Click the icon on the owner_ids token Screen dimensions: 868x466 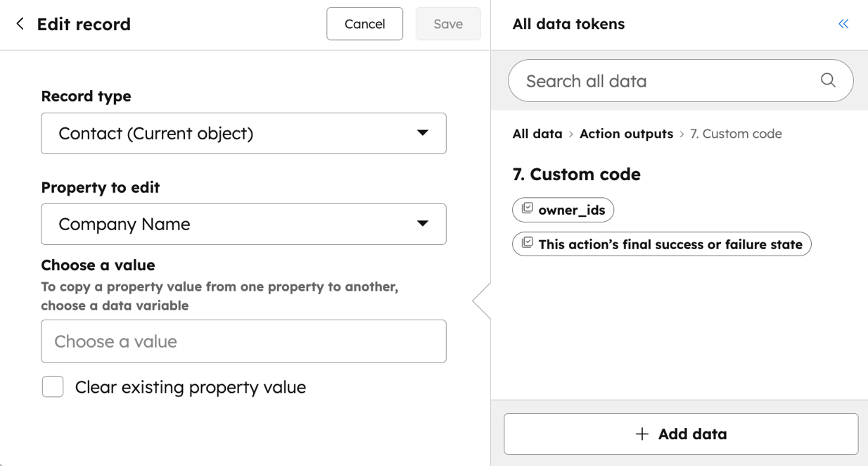pos(527,208)
